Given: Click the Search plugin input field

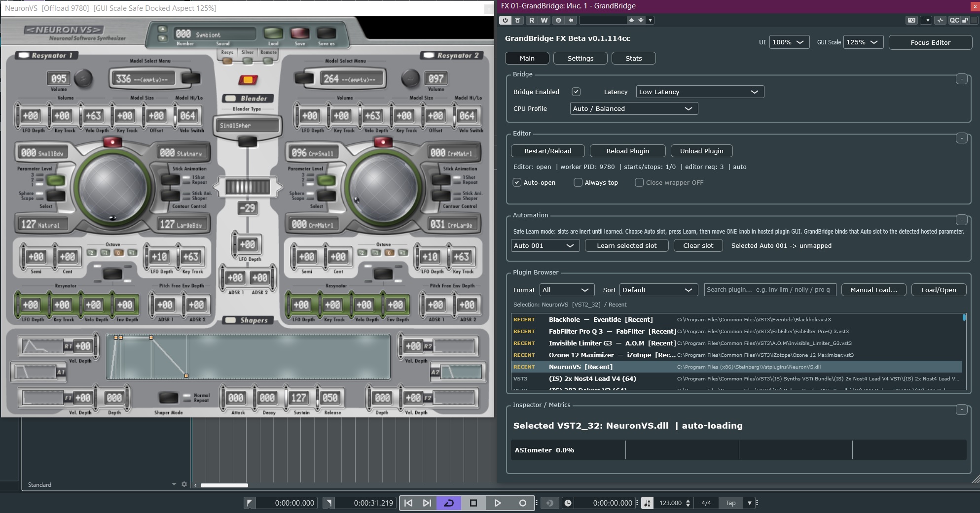Looking at the screenshot, I should point(770,290).
